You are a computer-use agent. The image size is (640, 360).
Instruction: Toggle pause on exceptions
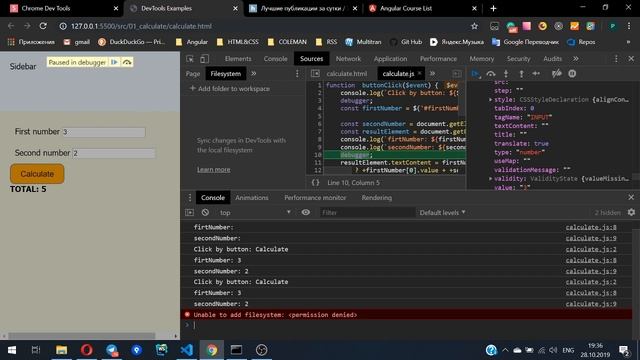tap(572, 73)
